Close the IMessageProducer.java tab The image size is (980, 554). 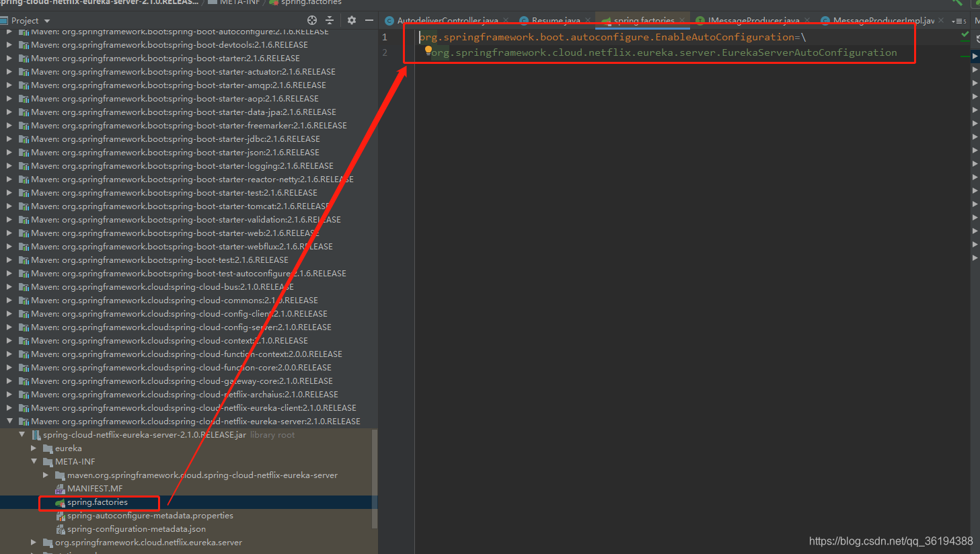807,21
